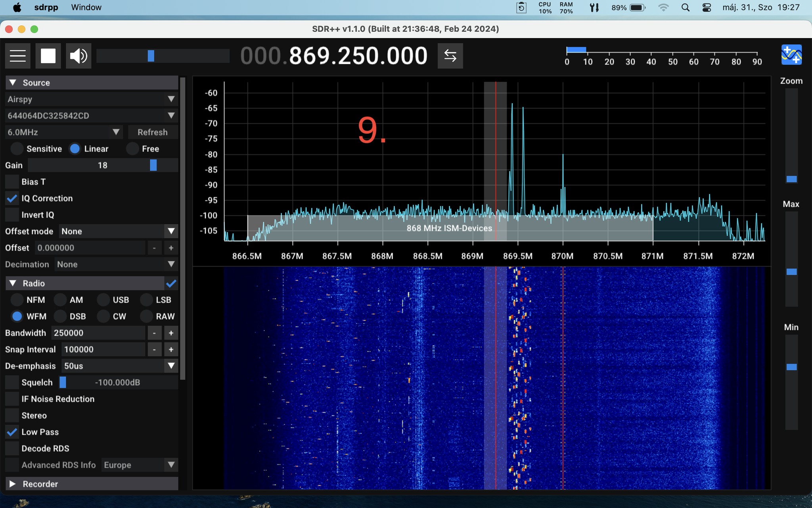Viewport: 812px width, 508px height.
Task: Disable the IQ Correction checkbox
Action: 12,198
